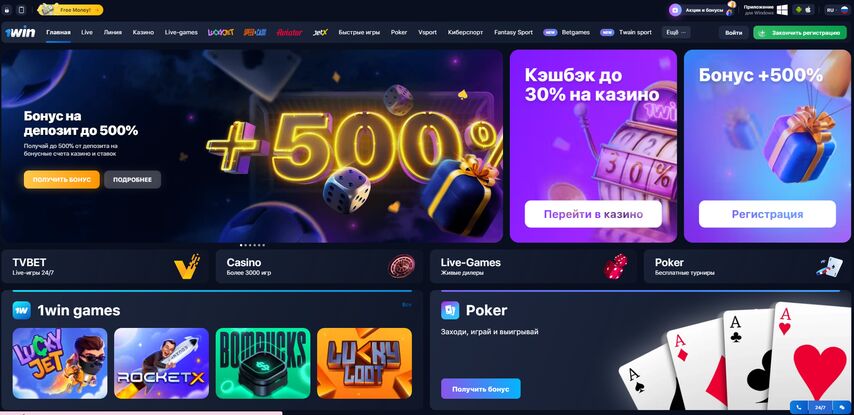
Task: Expand the Ещё more menu
Action: tap(676, 32)
